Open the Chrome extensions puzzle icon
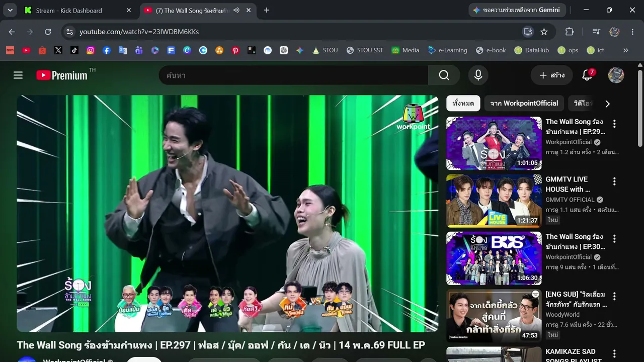 [570, 32]
